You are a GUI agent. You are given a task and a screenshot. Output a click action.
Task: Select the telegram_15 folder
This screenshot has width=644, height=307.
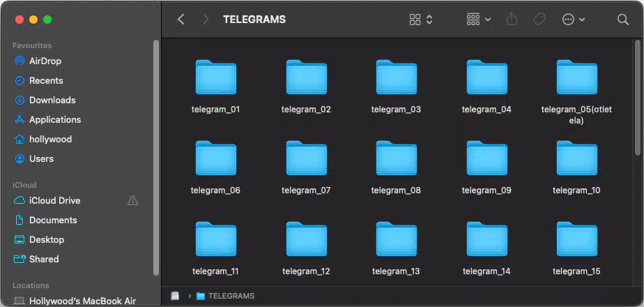(576, 239)
